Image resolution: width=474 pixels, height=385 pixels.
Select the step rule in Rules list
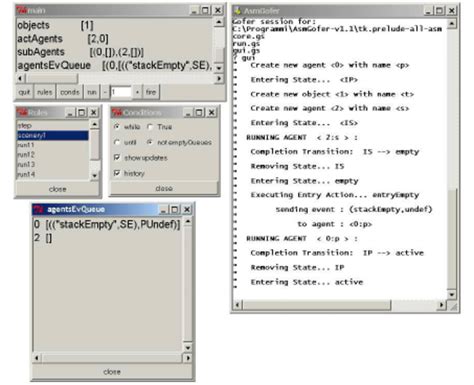[53, 126]
